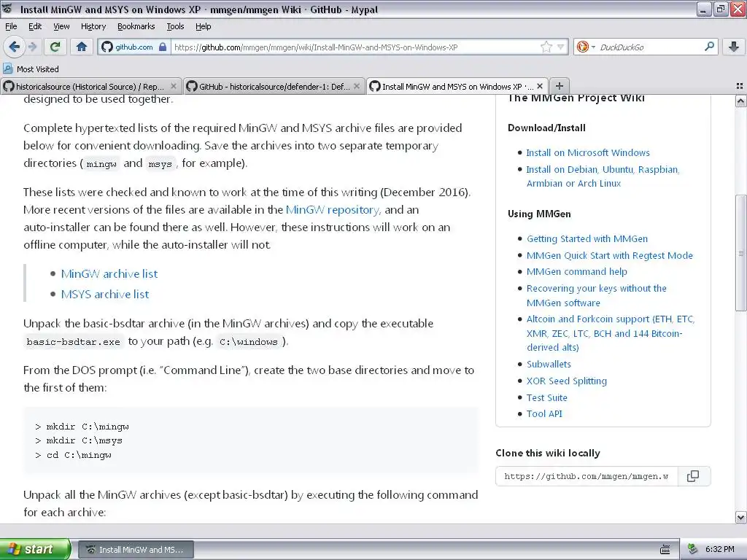This screenshot has width=747, height=560.
Task: Open the MSYS archive list link
Action: [x=105, y=295]
